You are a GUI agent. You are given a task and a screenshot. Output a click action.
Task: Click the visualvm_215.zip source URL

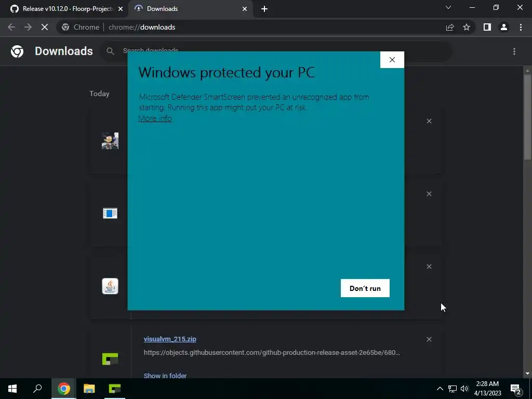[272, 353]
